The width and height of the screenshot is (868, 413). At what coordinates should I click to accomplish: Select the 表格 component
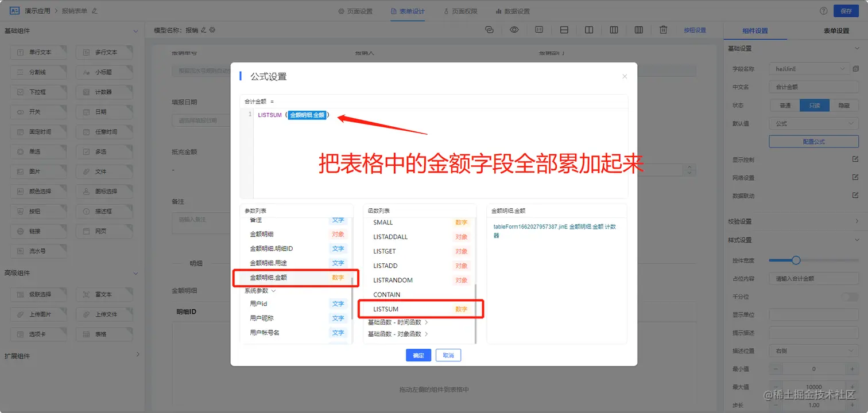pyautogui.click(x=104, y=334)
